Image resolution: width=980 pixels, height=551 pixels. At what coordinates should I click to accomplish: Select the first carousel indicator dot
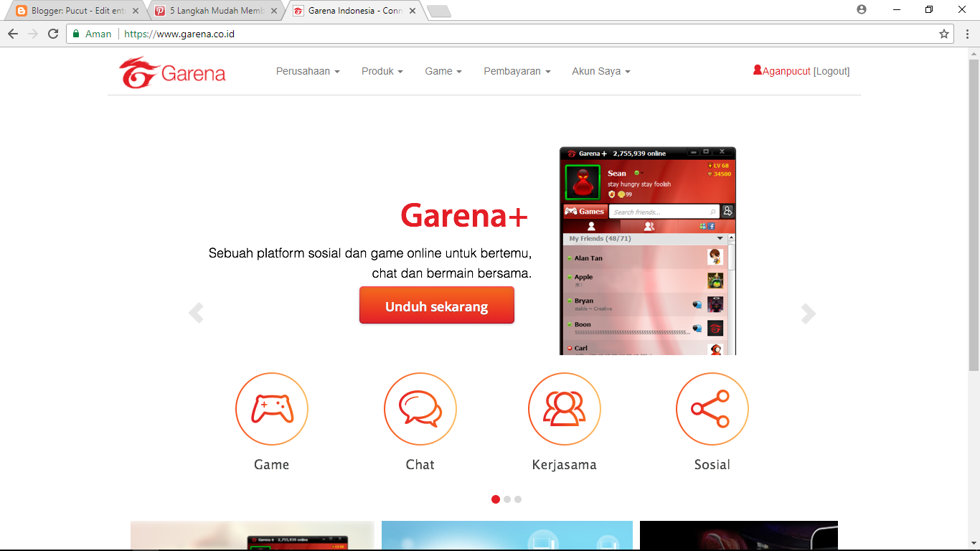click(x=496, y=499)
